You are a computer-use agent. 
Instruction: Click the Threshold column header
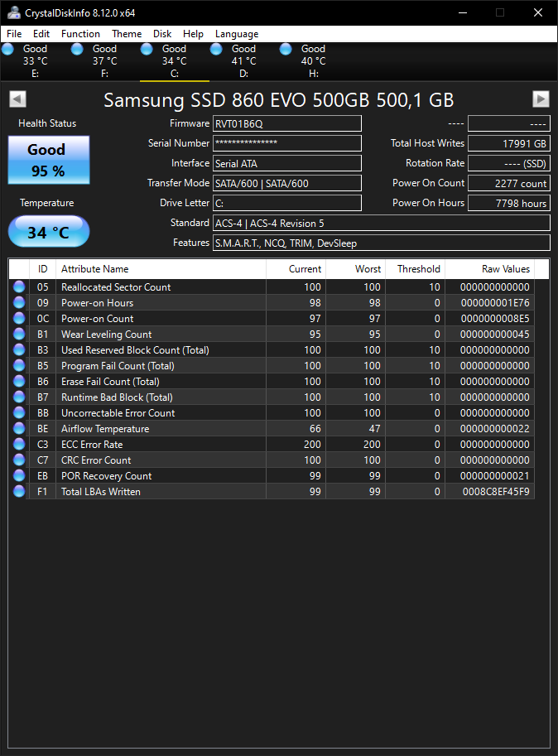(416, 269)
